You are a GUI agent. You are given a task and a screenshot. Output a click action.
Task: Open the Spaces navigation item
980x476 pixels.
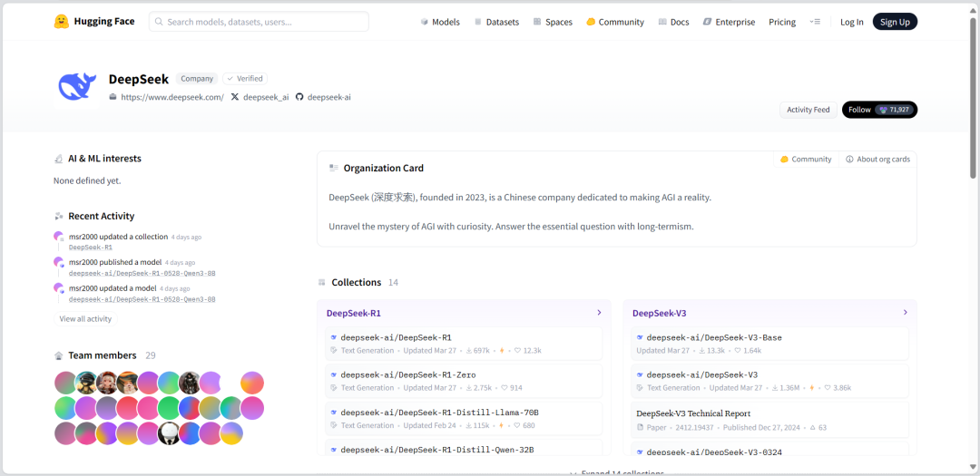click(553, 22)
